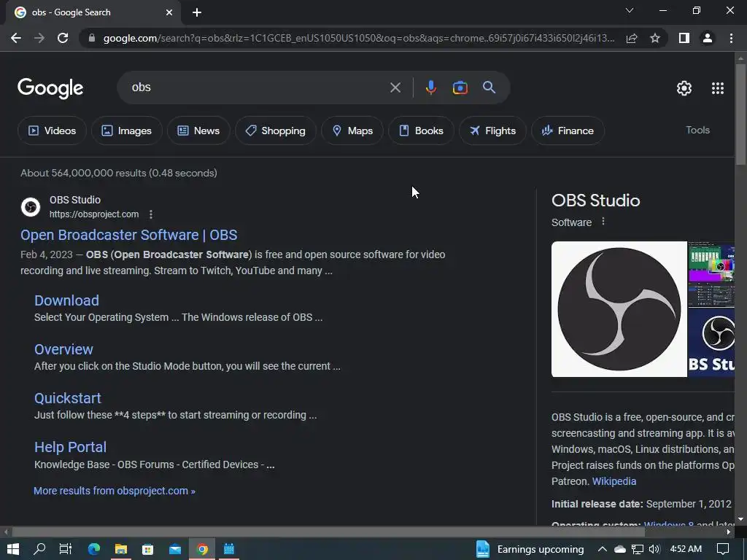The image size is (747, 560).
Task: Open Microsoft Store from taskbar
Action: 147,549
